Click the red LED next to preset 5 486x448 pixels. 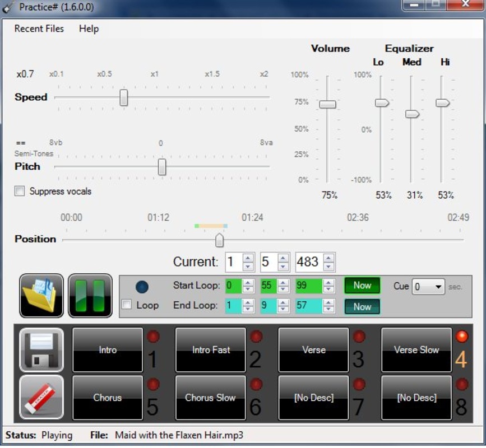pos(153,384)
